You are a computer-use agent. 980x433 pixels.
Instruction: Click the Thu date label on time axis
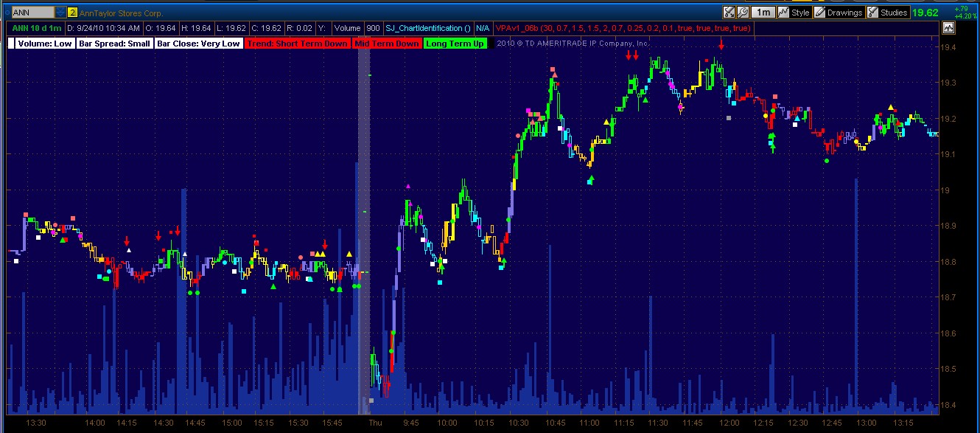coord(376,423)
